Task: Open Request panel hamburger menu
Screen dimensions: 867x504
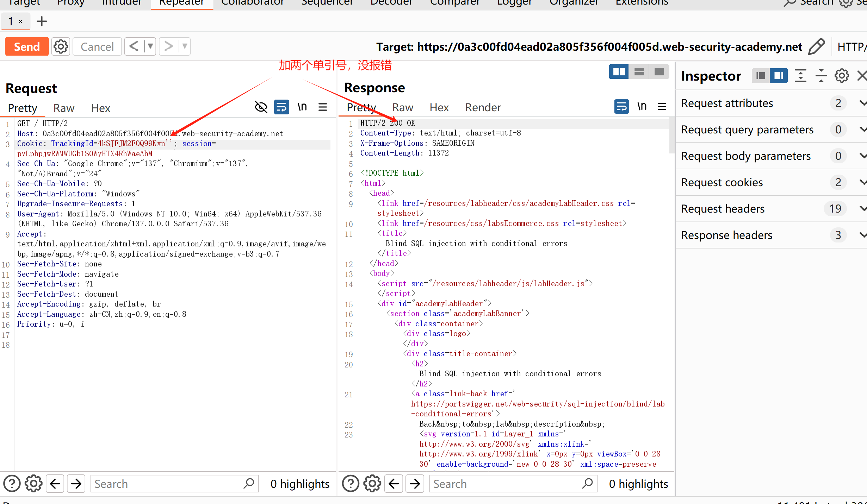Action: coord(323,107)
